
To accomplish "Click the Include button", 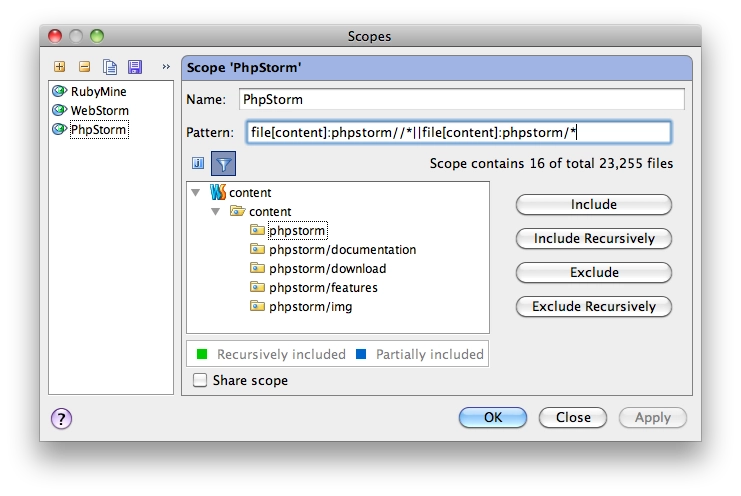I will [594, 205].
